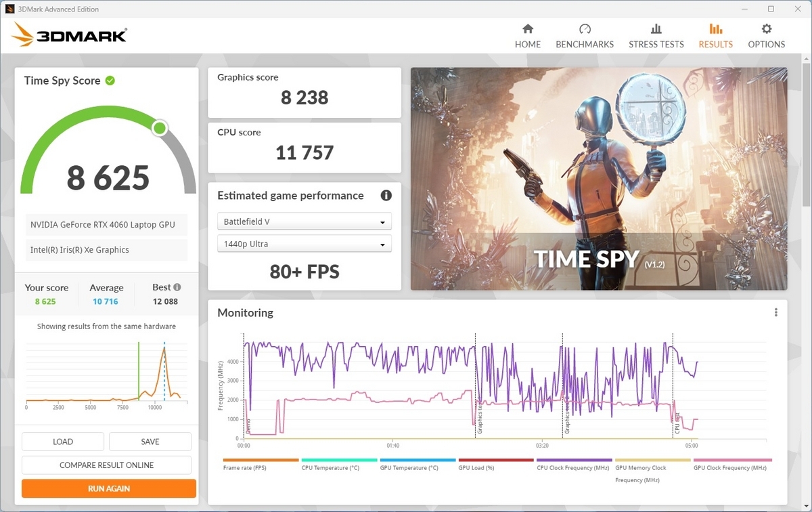Expand the 1440p Ultra resolution dropdown
812x512 pixels.
pos(304,244)
